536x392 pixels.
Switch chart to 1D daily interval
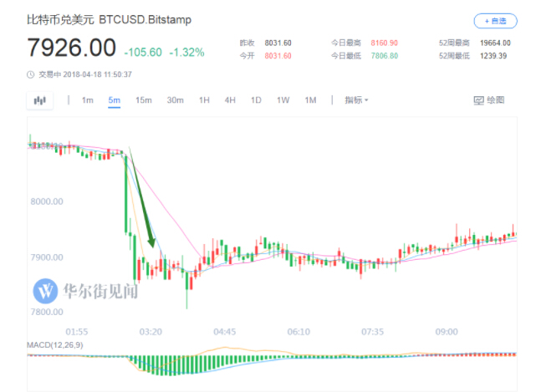pyautogui.click(x=257, y=100)
